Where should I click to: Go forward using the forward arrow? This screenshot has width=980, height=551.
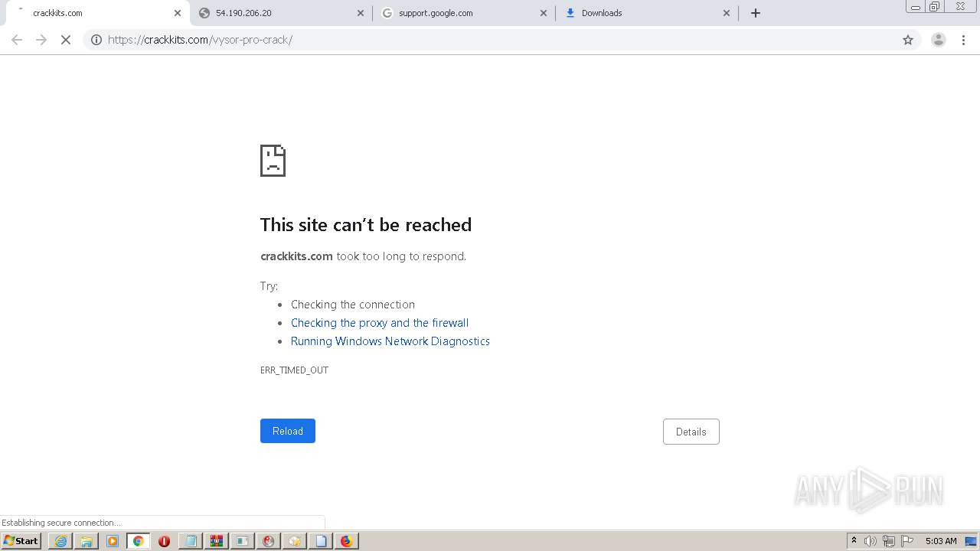click(x=41, y=40)
